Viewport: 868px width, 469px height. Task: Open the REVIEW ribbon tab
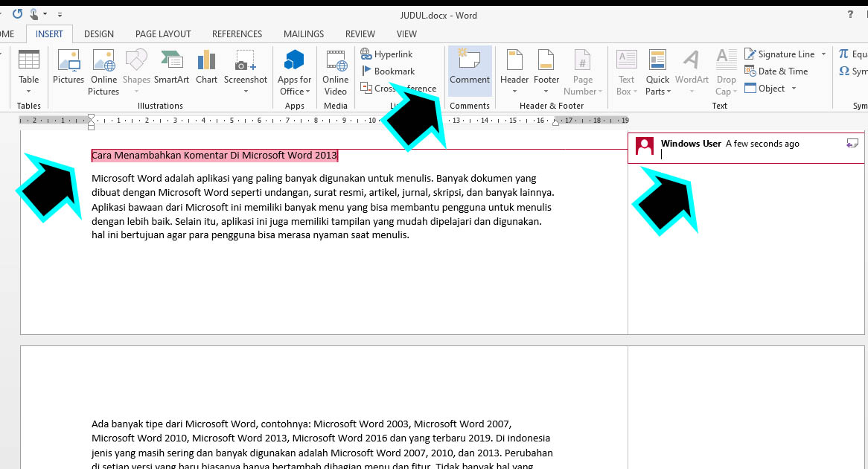coord(360,33)
